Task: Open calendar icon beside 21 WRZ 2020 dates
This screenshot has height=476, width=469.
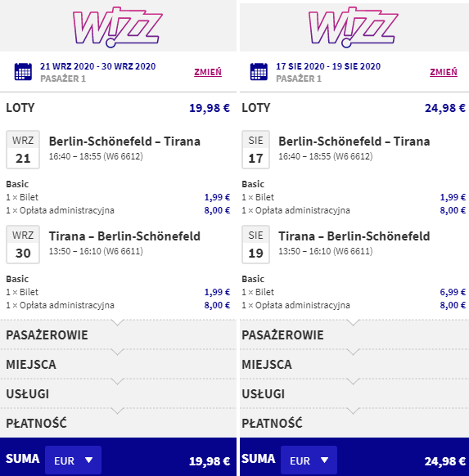Action: click(23, 72)
